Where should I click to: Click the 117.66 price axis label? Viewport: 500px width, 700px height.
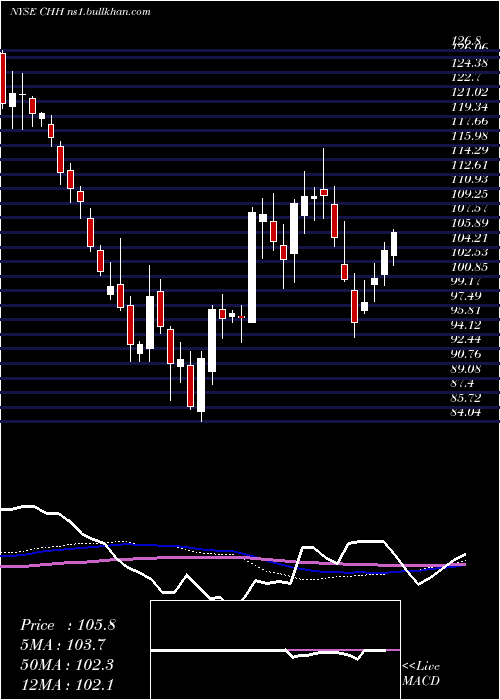coord(469,121)
